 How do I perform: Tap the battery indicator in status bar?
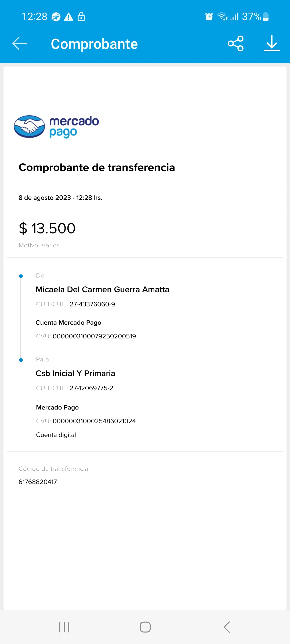tap(266, 17)
